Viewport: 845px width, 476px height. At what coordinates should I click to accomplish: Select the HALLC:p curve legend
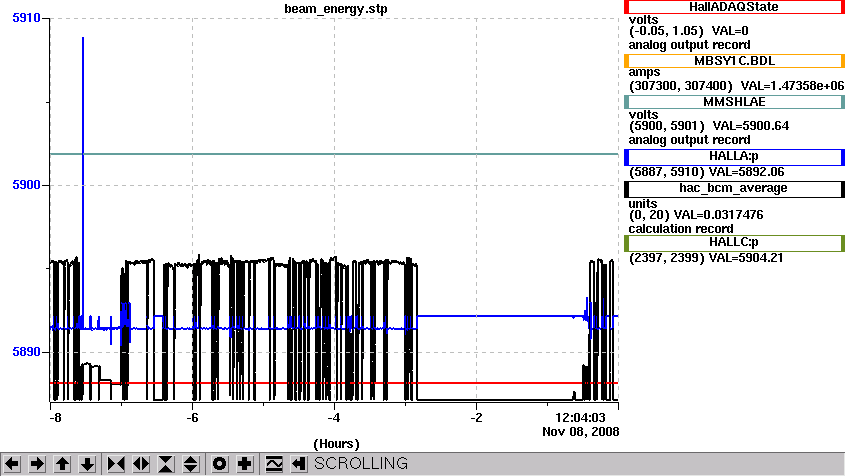[x=734, y=243]
